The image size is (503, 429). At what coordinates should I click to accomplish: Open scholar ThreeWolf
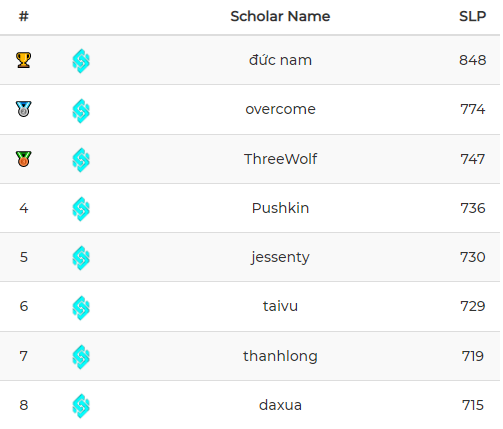280,159
